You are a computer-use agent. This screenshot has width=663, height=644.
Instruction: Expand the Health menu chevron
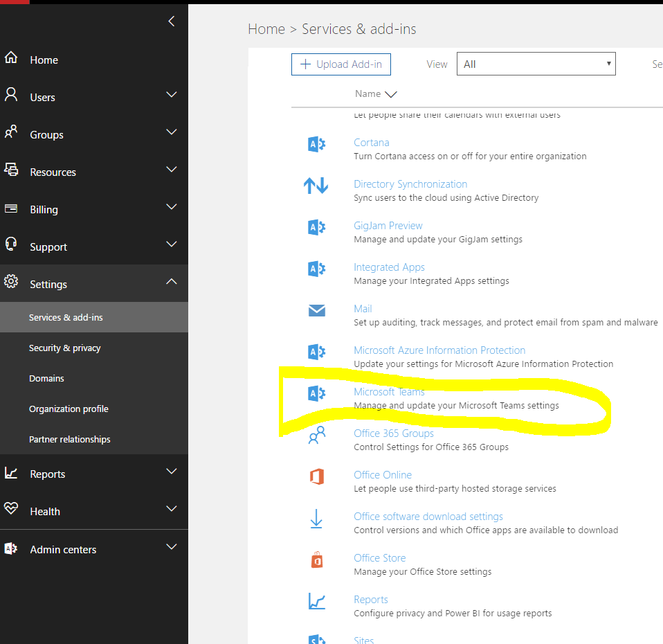171,508
